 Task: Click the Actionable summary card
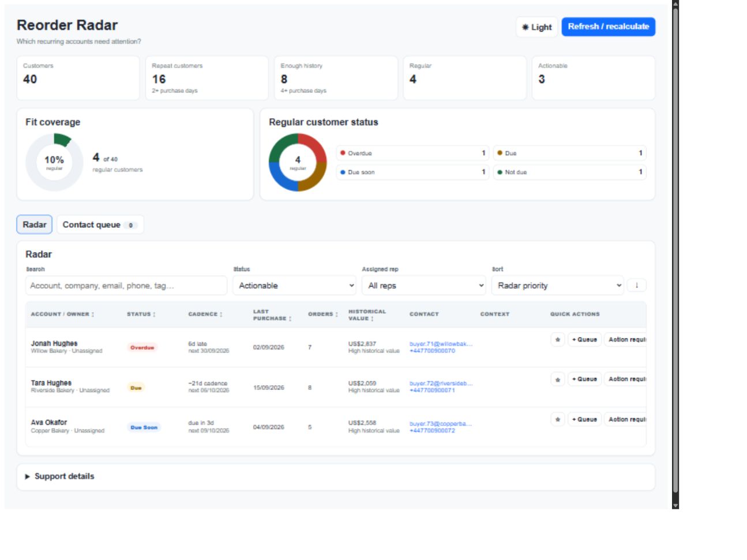coord(593,78)
